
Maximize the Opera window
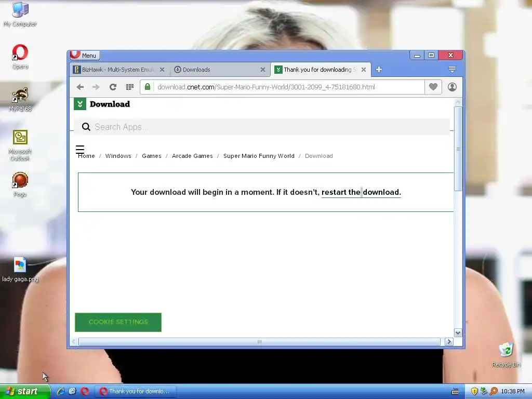431,55
